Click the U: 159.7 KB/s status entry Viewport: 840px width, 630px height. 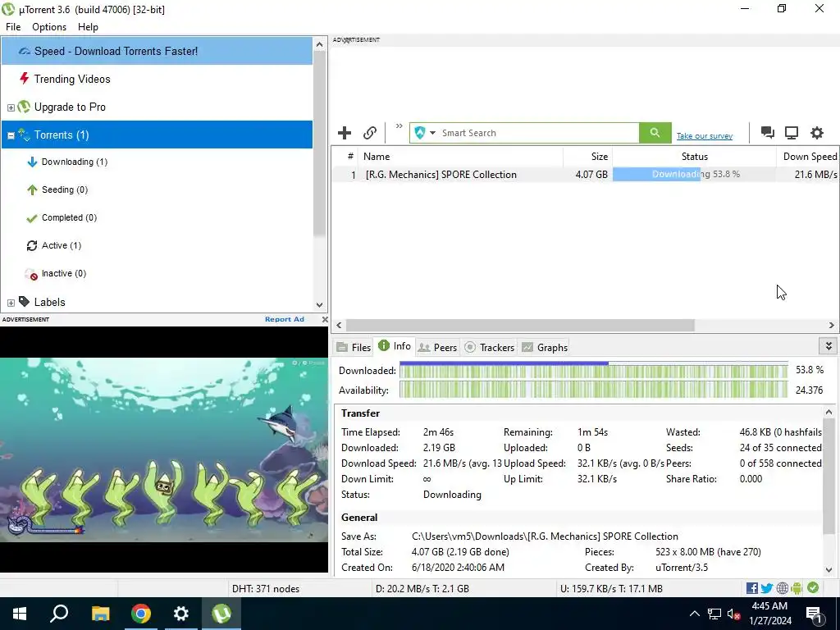click(x=611, y=589)
